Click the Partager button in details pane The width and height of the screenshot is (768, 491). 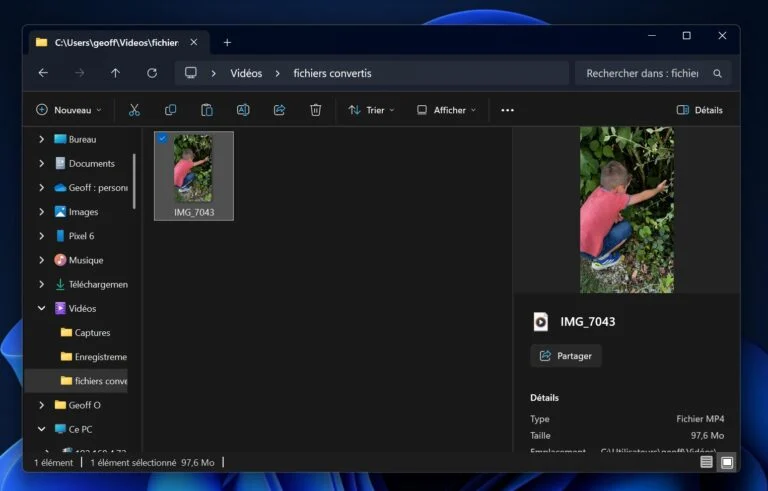(566, 356)
